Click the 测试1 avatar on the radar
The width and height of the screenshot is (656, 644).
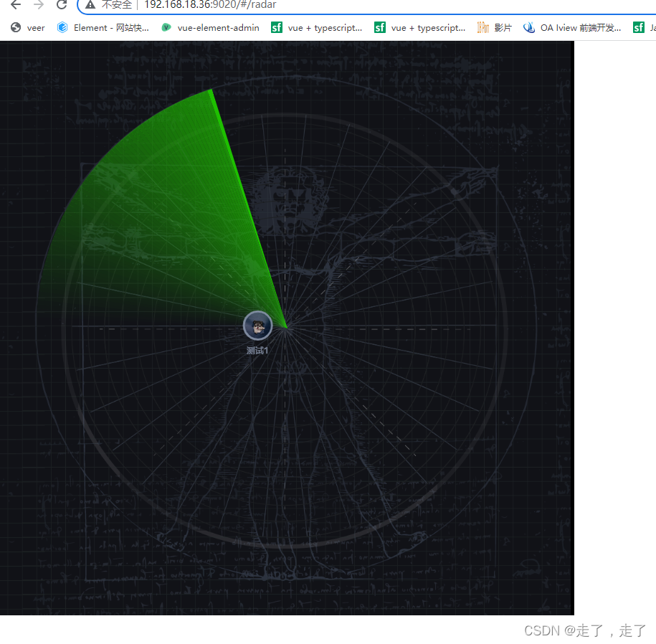tap(257, 326)
